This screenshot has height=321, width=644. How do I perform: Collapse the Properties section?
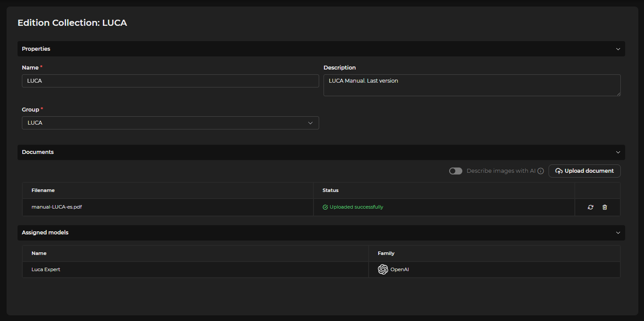(618, 49)
